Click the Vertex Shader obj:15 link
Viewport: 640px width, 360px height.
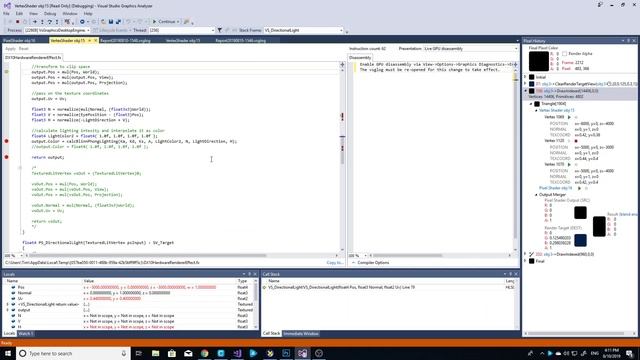tap(557, 110)
